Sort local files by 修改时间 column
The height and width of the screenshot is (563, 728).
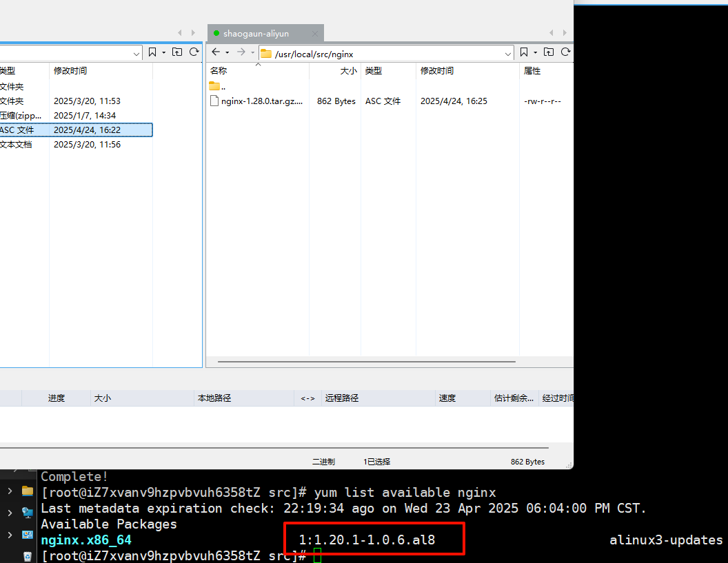coord(101,70)
